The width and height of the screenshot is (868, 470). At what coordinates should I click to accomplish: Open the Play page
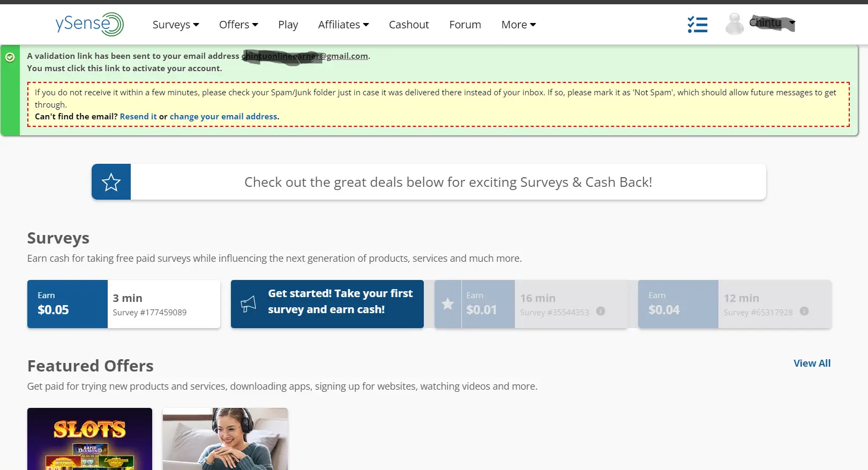[288, 25]
